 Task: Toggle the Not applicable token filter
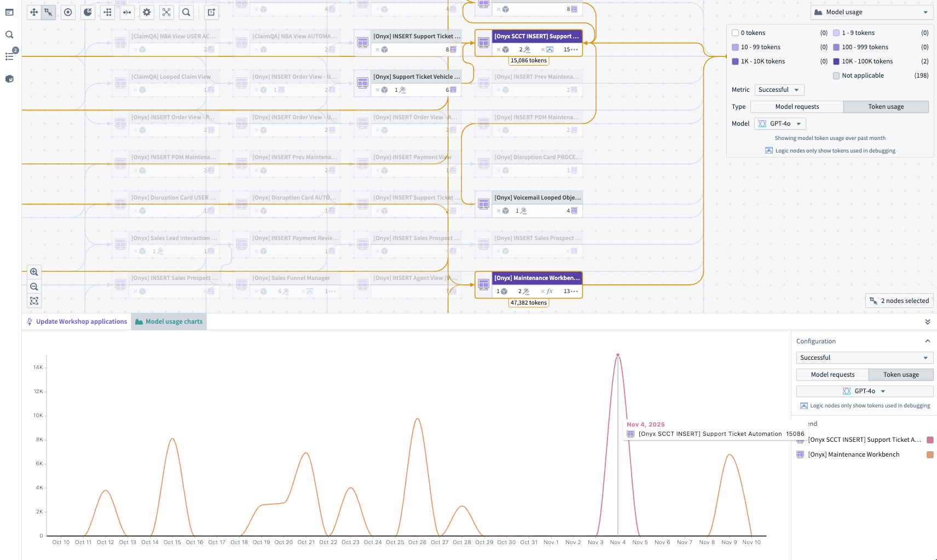(x=836, y=75)
